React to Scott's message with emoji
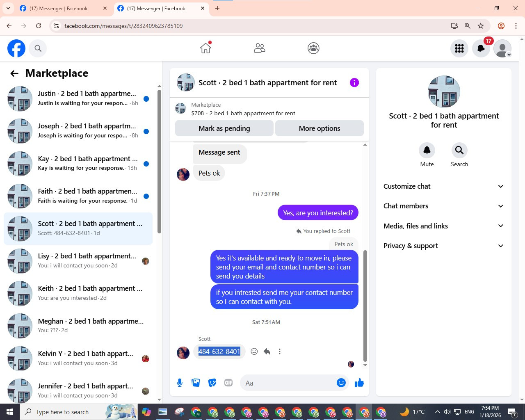 (254, 352)
